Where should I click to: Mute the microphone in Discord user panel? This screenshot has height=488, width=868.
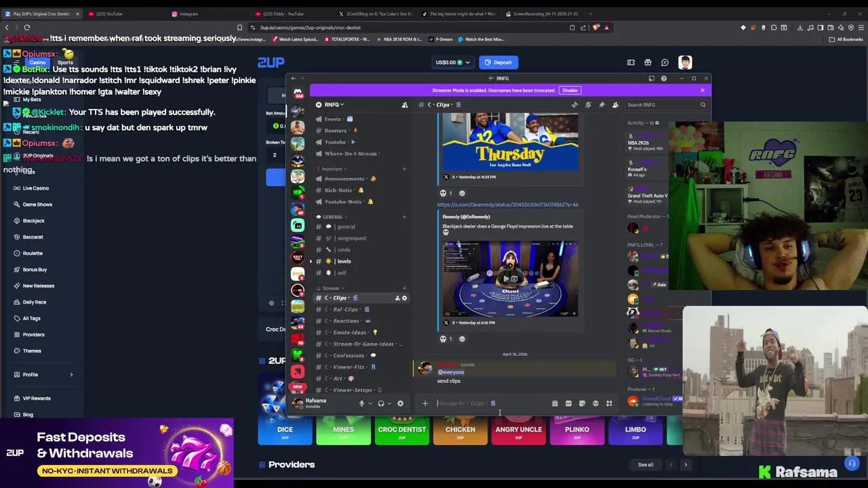click(x=361, y=403)
